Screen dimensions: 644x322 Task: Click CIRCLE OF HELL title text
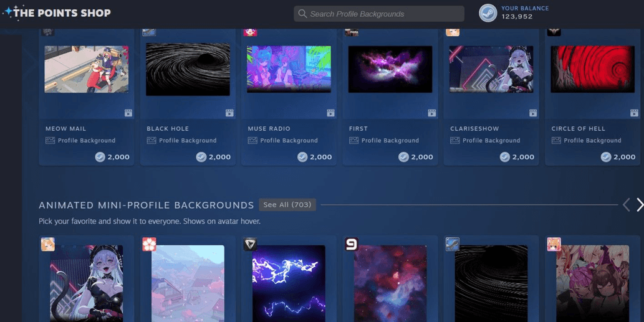[579, 128]
